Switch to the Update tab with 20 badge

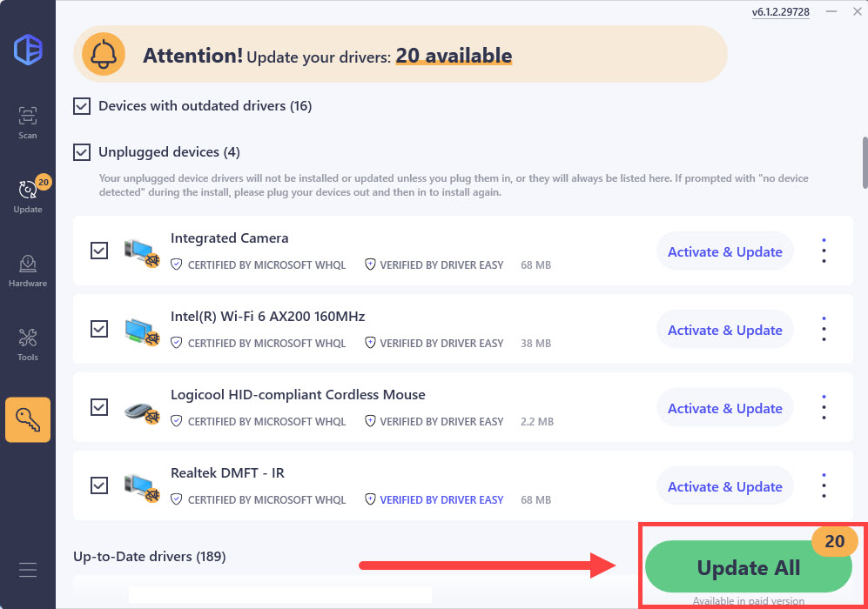pos(28,197)
